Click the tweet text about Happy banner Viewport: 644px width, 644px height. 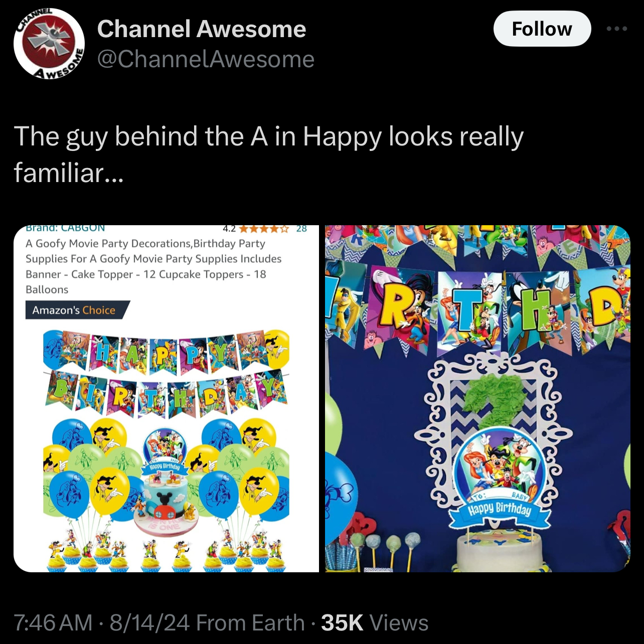pos(269,154)
